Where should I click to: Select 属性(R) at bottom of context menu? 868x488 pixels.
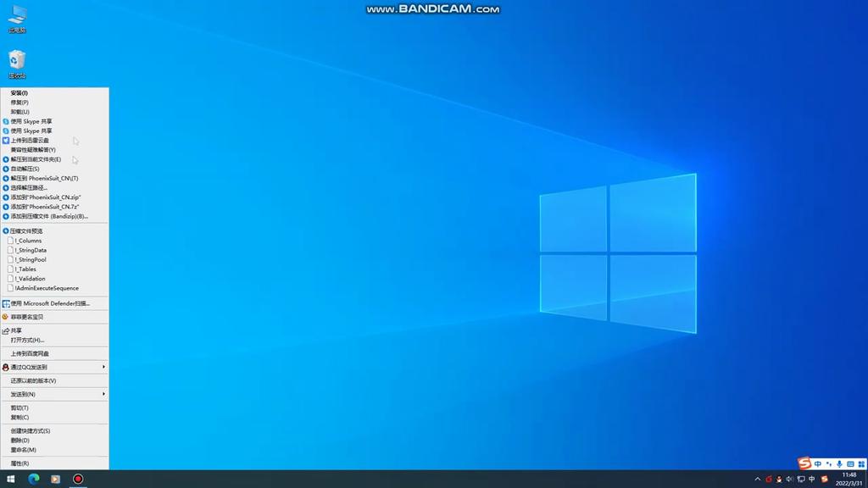[x=19, y=463]
